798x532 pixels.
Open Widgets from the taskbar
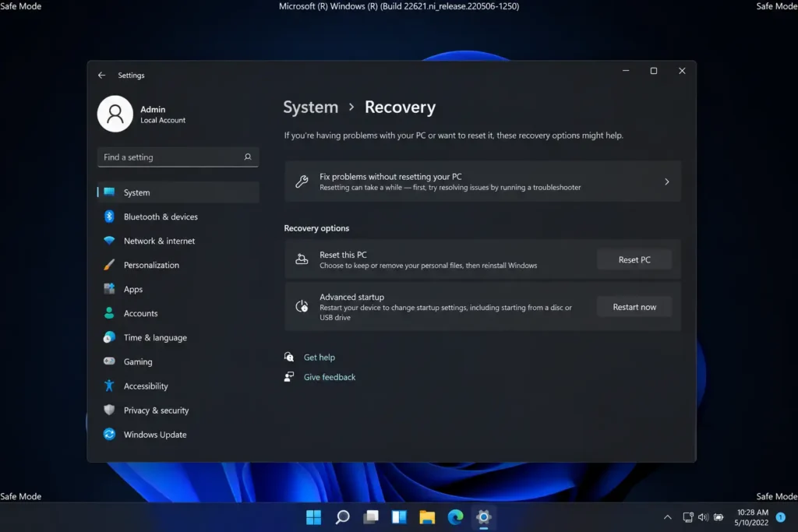click(399, 517)
